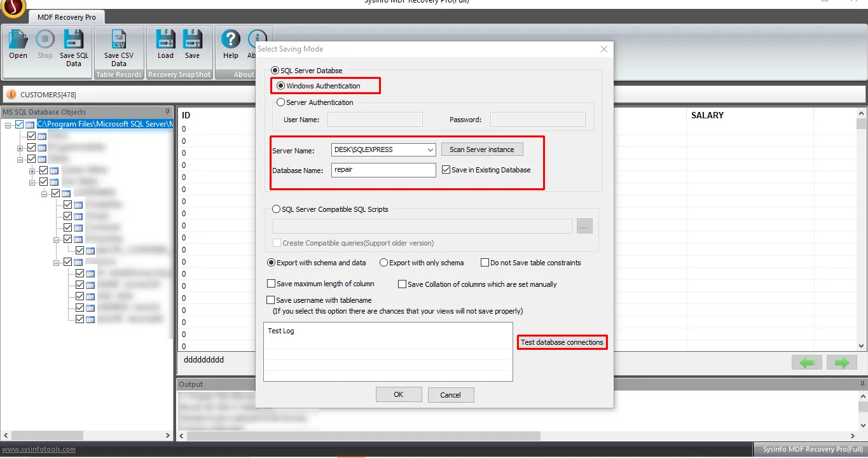Viewport: 868px width, 458px height.
Task: Select Windows Authentication option
Action: coord(281,86)
